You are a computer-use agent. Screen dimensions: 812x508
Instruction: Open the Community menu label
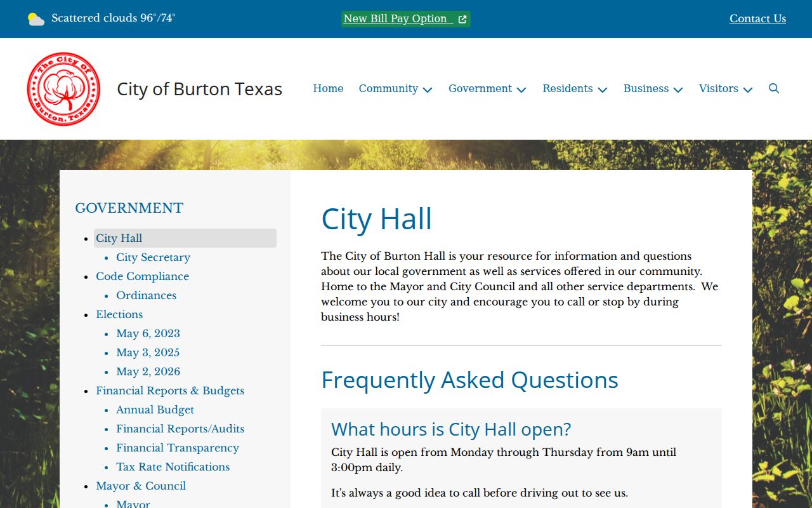click(388, 88)
